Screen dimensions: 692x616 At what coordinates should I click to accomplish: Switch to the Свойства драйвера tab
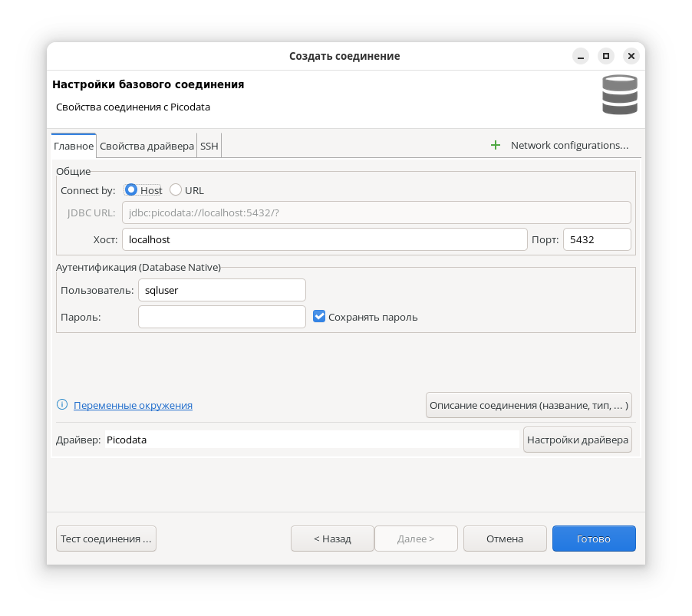147,146
